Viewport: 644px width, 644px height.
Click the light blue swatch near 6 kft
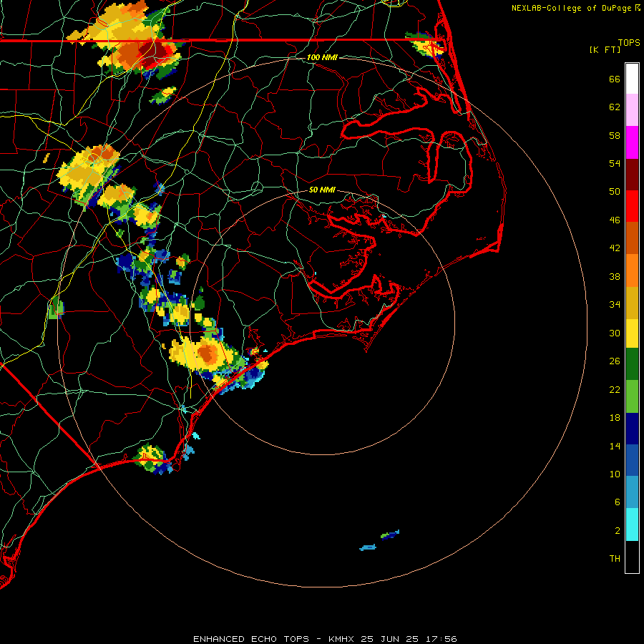[632, 492]
